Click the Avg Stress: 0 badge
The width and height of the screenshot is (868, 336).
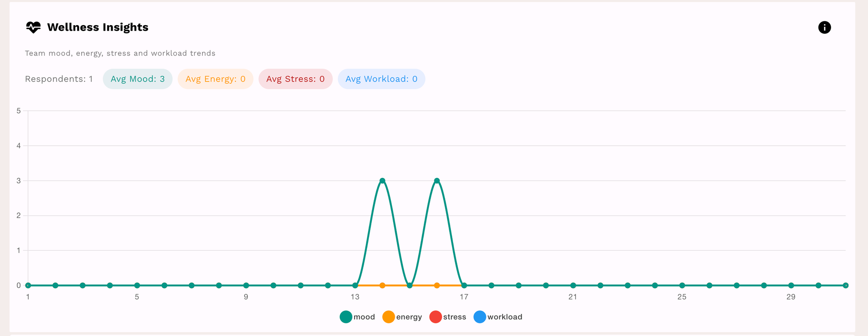(295, 79)
